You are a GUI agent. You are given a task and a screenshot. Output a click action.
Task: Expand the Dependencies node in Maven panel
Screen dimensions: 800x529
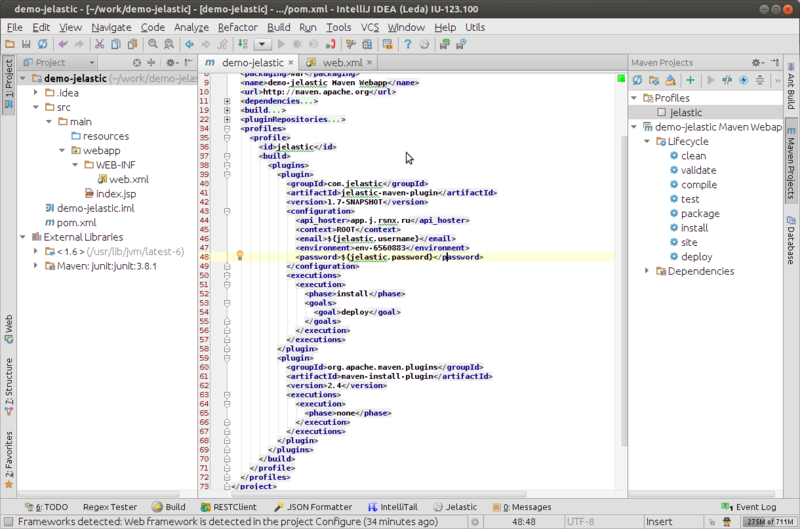coord(646,271)
